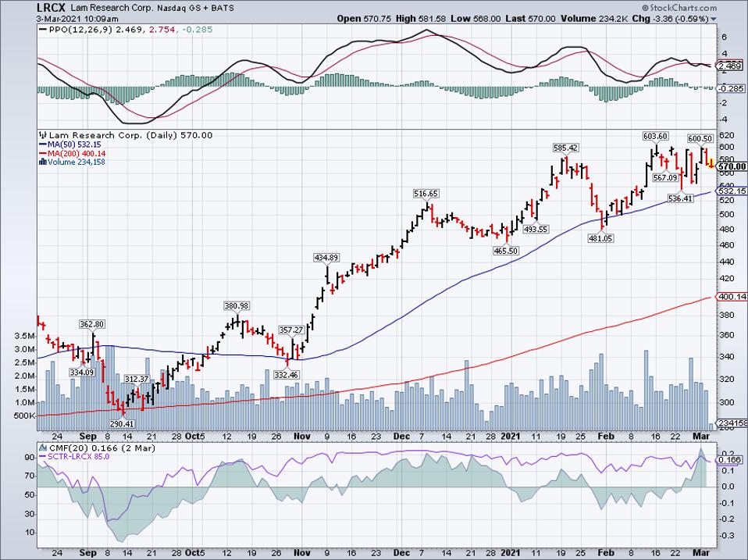Open the StockCharts.com copyright link
Screen dimensions: 748x560
(x=679, y=8)
